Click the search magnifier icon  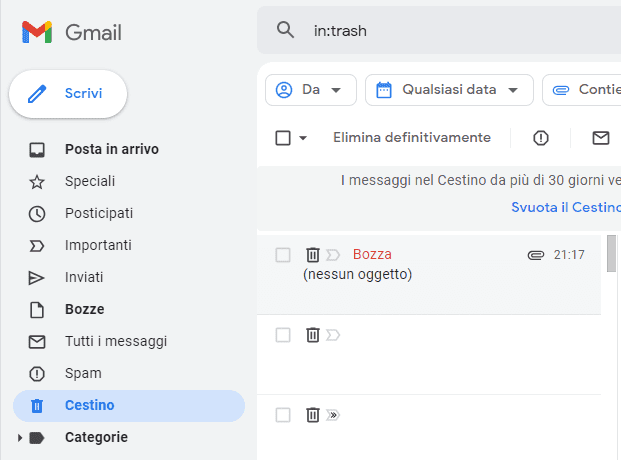(x=286, y=31)
